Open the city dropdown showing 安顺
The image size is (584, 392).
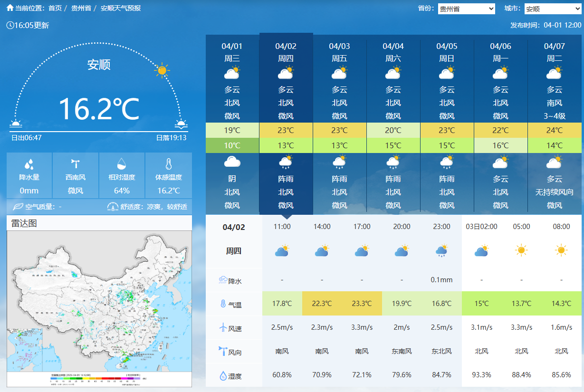(x=553, y=9)
